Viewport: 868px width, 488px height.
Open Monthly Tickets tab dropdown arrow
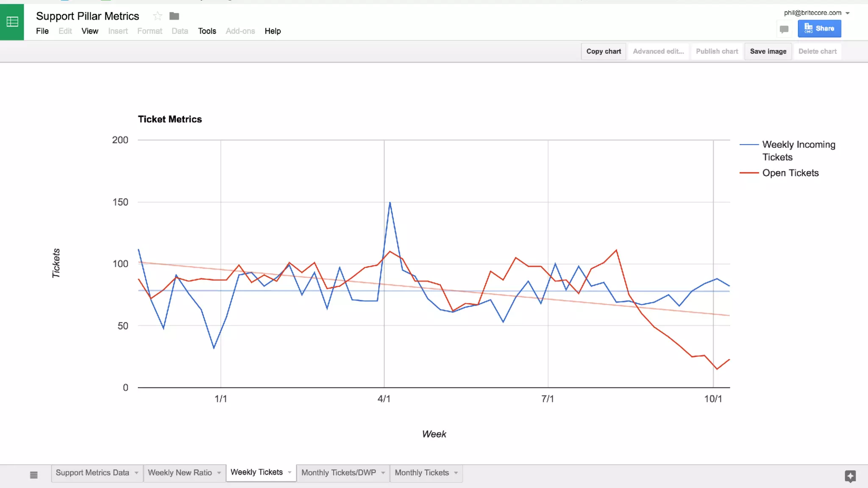pyautogui.click(x=456, y=473)
